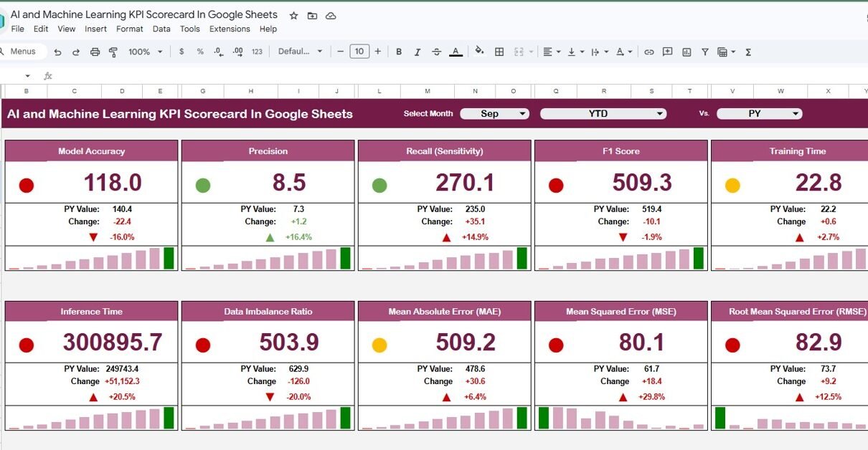Toggle italic formatting

(418, 52)
